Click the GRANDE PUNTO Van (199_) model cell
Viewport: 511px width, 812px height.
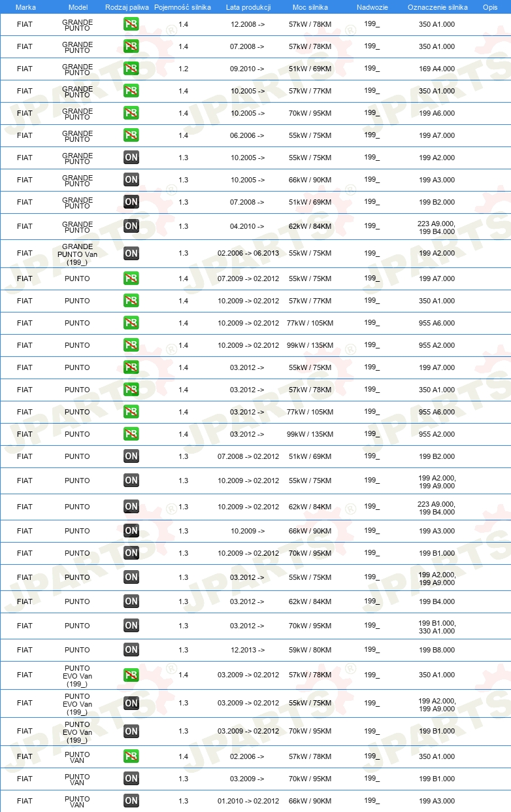tap(78, 253)
